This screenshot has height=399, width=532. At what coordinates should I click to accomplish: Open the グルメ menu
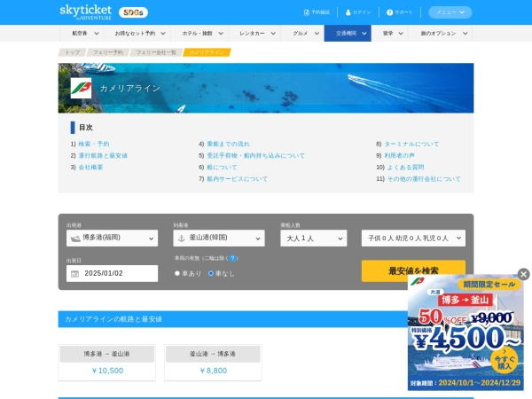pos(305,34)
